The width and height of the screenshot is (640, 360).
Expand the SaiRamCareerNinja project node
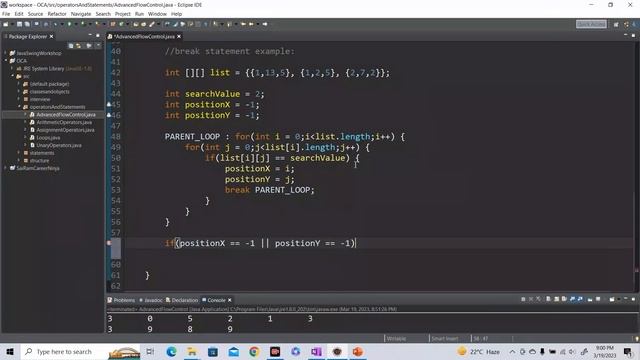(6, 168)
